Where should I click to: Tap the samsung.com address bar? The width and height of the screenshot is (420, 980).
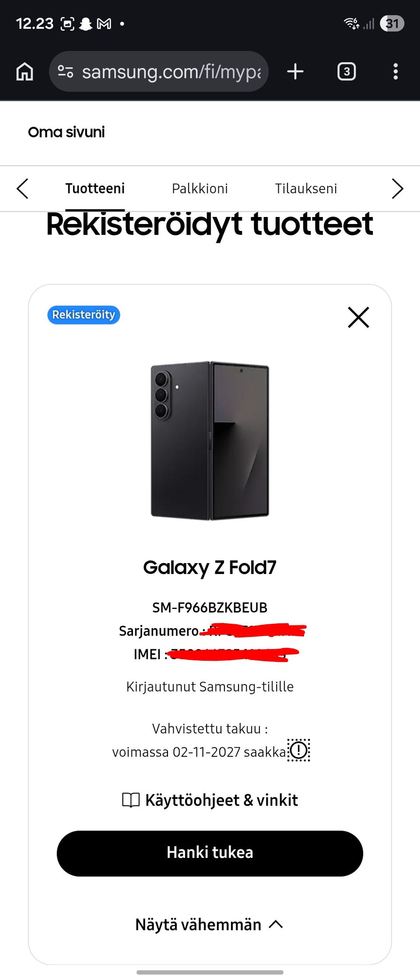(x=171, y=71)
